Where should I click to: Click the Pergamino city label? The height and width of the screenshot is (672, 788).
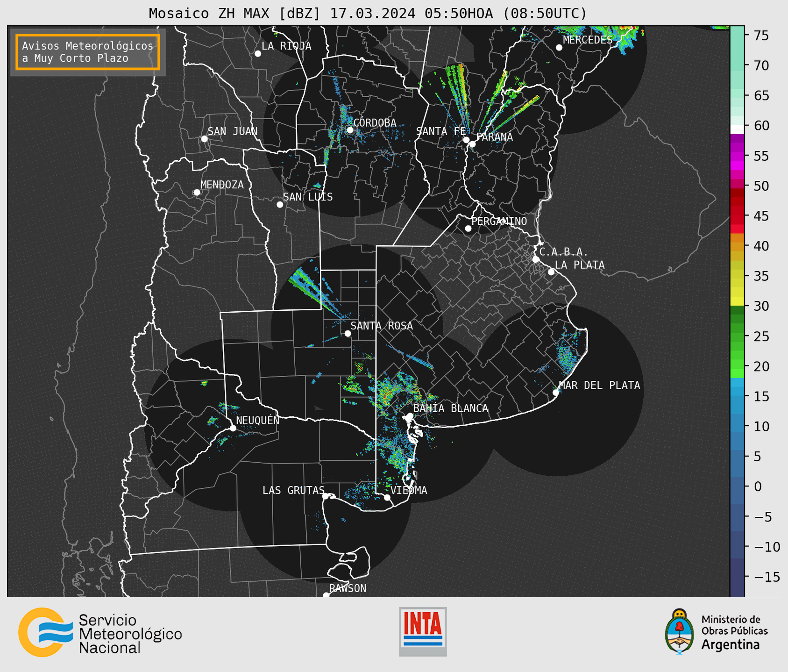[x=499, y=221]
